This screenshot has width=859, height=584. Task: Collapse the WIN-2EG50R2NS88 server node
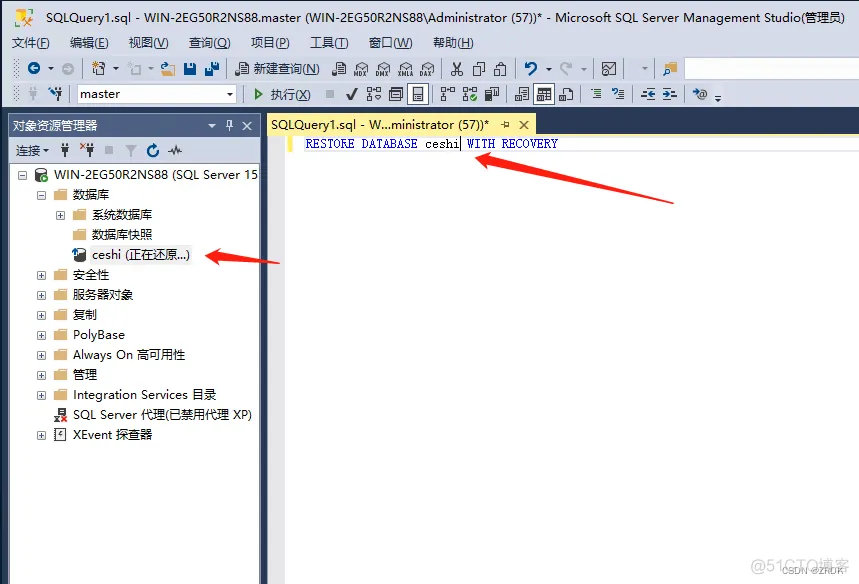coord(22,175)
